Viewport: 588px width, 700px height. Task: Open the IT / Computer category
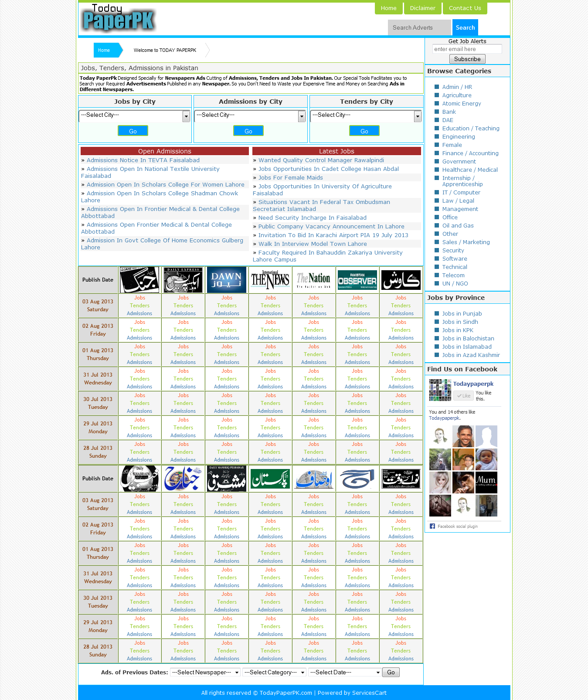(461, 193)
